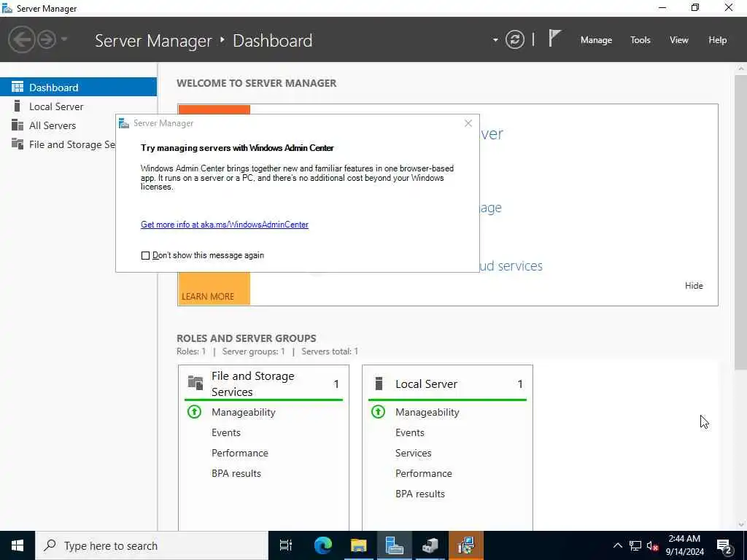Click the forward navigation arrow

[x=47, y=39]
